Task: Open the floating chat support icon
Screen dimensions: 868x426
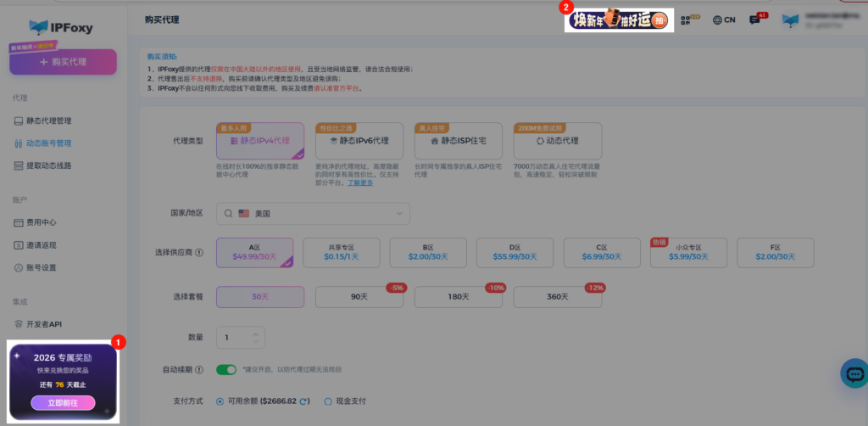Action: click(854, 373)
